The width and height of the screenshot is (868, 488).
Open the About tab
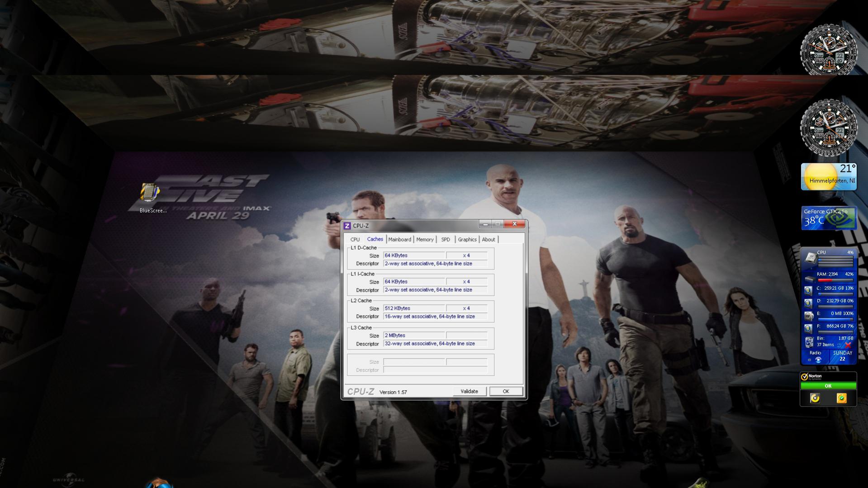tap(488, 240)
